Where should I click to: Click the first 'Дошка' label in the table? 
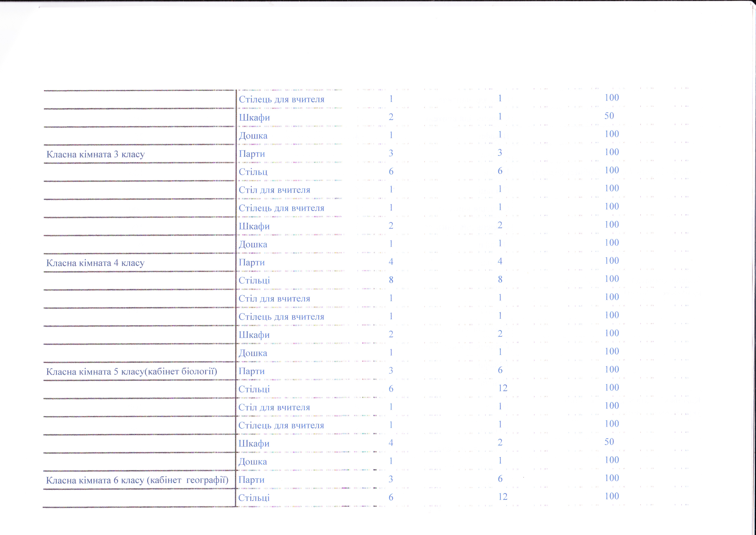(253, 136)
